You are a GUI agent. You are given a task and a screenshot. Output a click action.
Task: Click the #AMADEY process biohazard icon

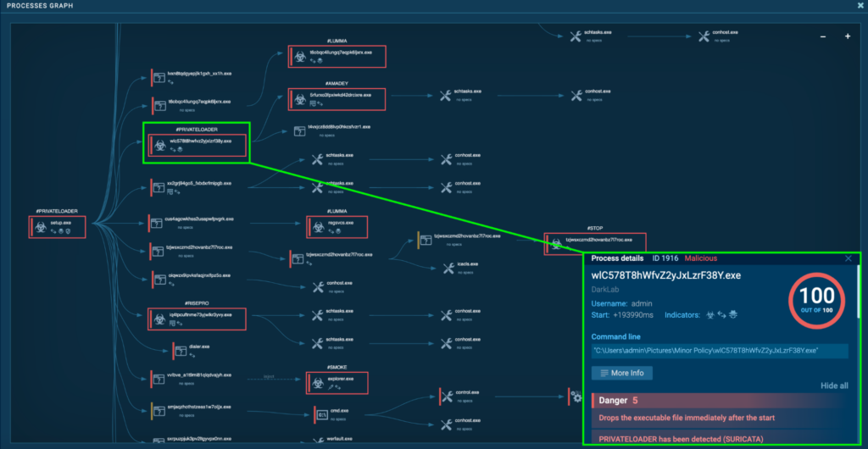click(299, 98)
